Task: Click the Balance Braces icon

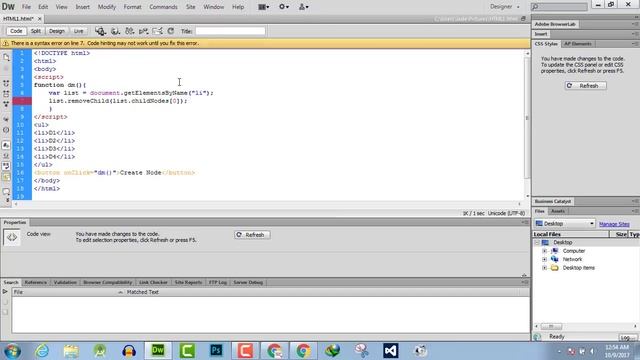Action: coord(6,130)
